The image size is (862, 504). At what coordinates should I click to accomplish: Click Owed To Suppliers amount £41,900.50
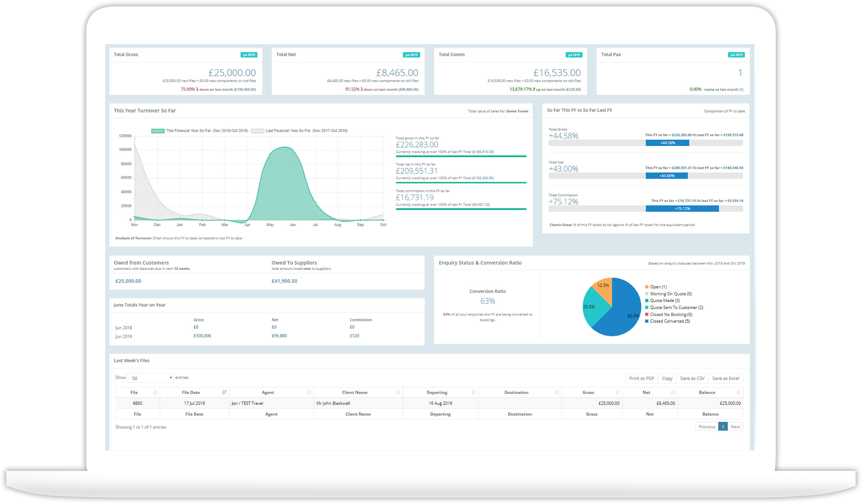click(284, 281)
